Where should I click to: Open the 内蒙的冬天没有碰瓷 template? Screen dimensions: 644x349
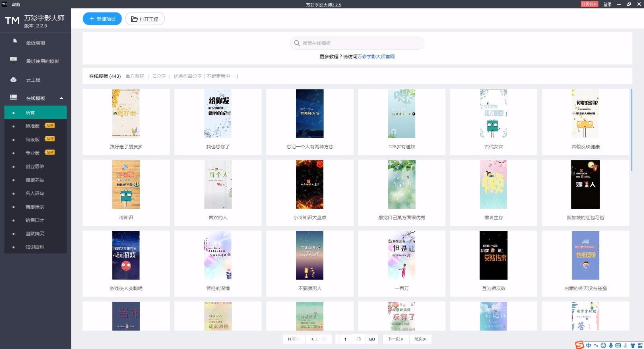click(586, 264)
